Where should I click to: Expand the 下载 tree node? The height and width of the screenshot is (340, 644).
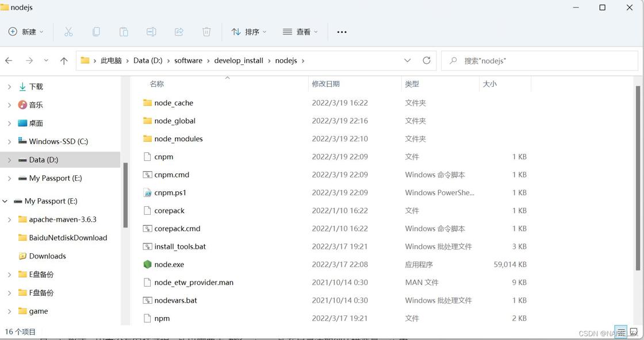pyautogui.click(x=9, y=87)
